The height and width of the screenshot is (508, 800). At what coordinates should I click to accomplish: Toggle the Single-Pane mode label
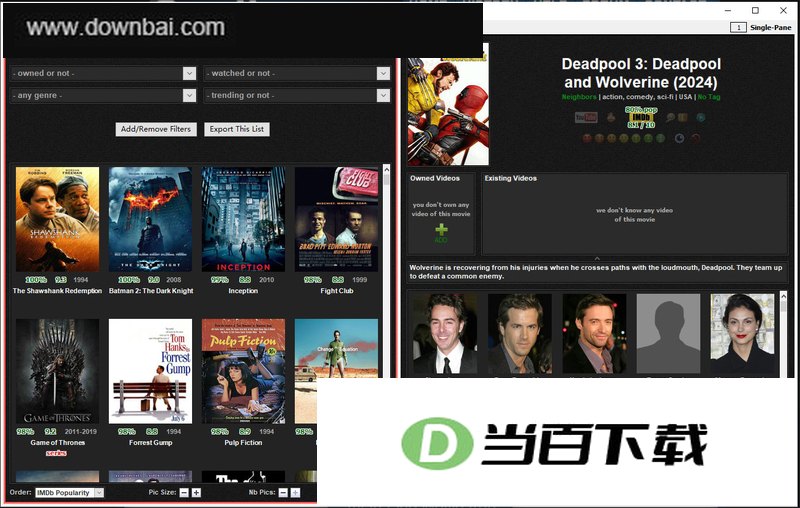click(x=770, y=28)
